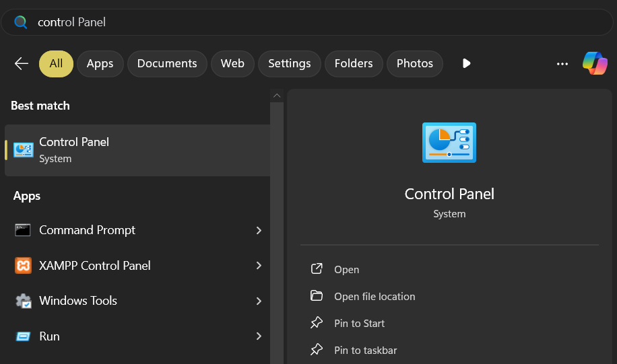Viewport: 617px width, 364px height.
Task: Show more filters with play arrow
Action: (x=466, y=63)
